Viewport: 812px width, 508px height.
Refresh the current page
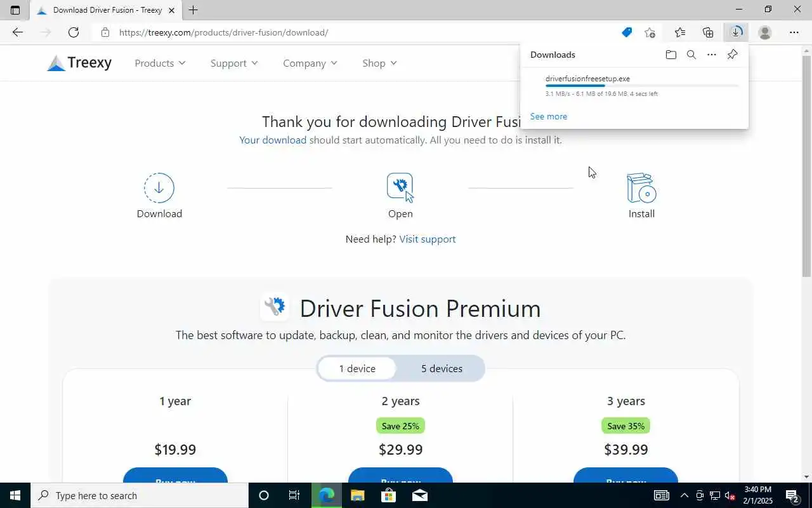(x=74, y=32)
